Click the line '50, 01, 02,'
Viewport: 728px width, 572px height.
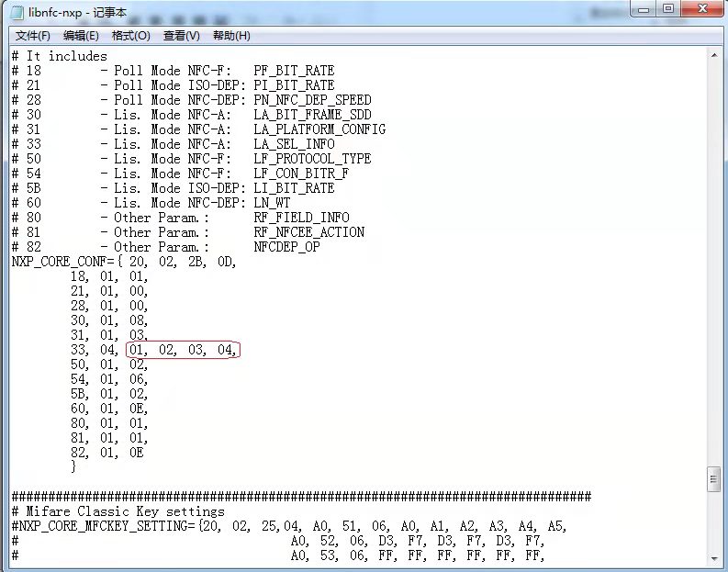pos(109,365)
